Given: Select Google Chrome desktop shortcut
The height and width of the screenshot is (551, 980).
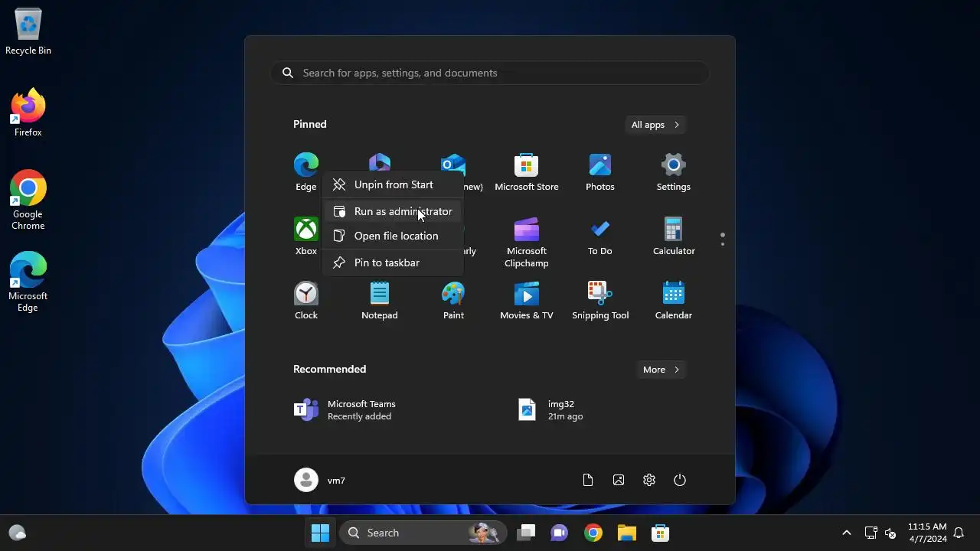Looking at the screenshot, I should pos(28,201).
